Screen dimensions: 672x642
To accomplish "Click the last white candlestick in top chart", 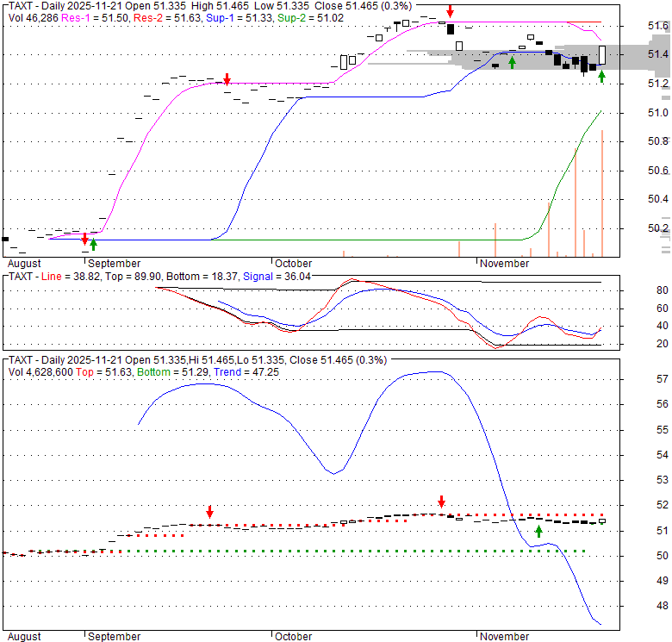I will [x=602, y=55].
